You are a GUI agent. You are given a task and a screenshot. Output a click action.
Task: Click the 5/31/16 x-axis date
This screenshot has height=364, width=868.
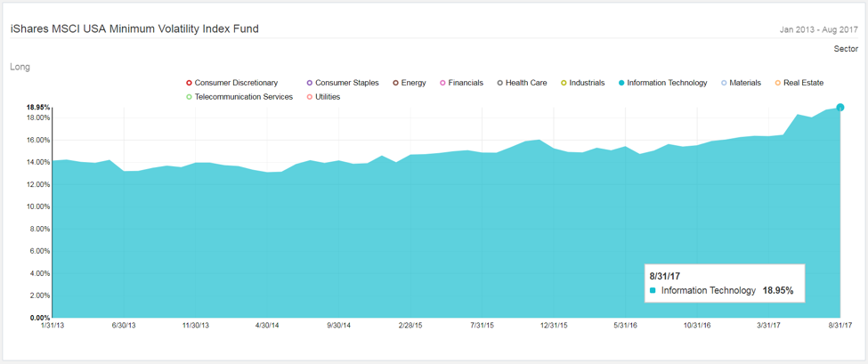click(x=626, y=325)
